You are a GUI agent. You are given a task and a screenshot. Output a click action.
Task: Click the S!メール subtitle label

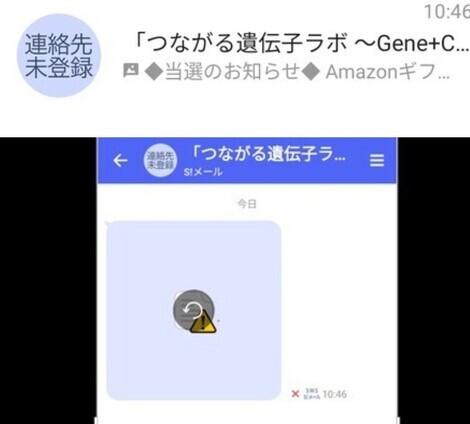point(203,172)
